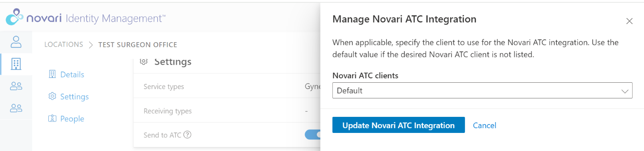Open the Novari ATC clients dropdown
The image size is (644, 151).
[482, 90]
